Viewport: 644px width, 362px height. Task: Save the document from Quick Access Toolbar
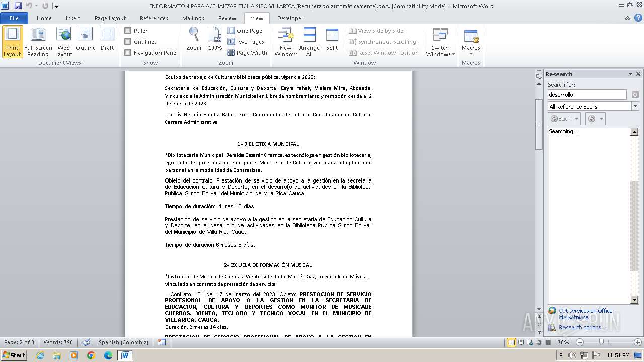[x=18, y=6]
